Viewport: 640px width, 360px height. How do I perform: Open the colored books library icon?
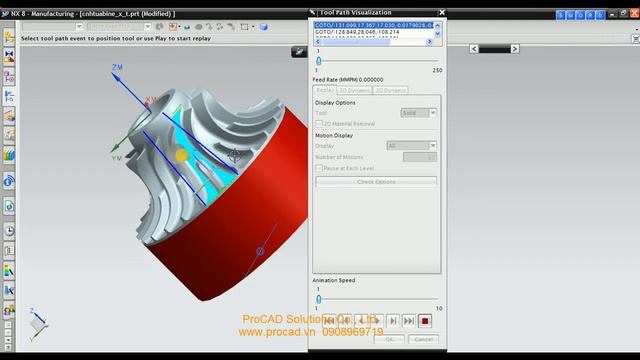[9, 155]
